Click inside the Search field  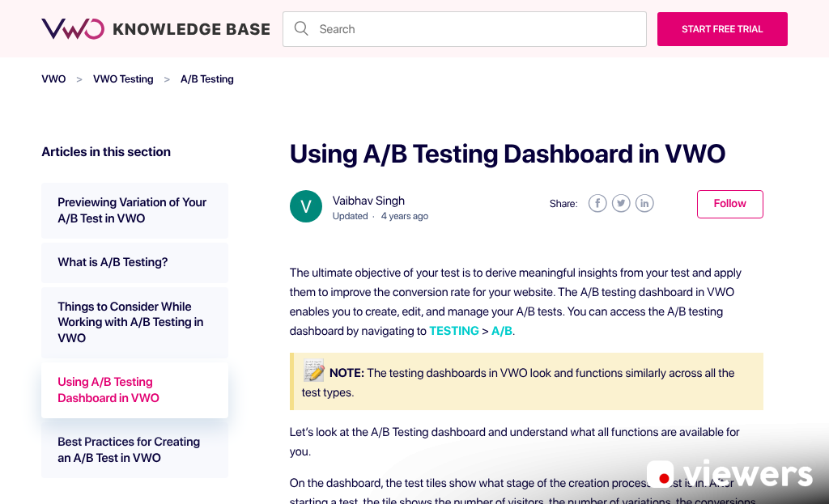click(464, 28)
